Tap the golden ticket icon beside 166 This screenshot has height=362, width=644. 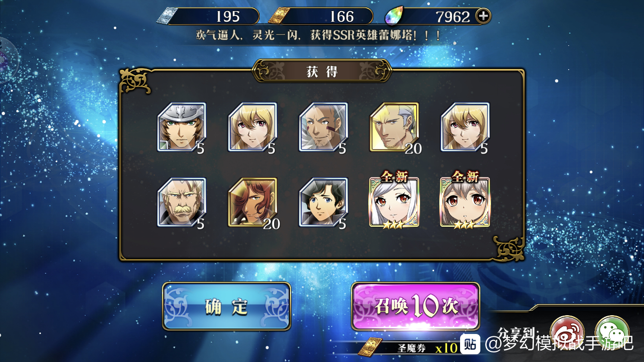[x=279, y=17]
